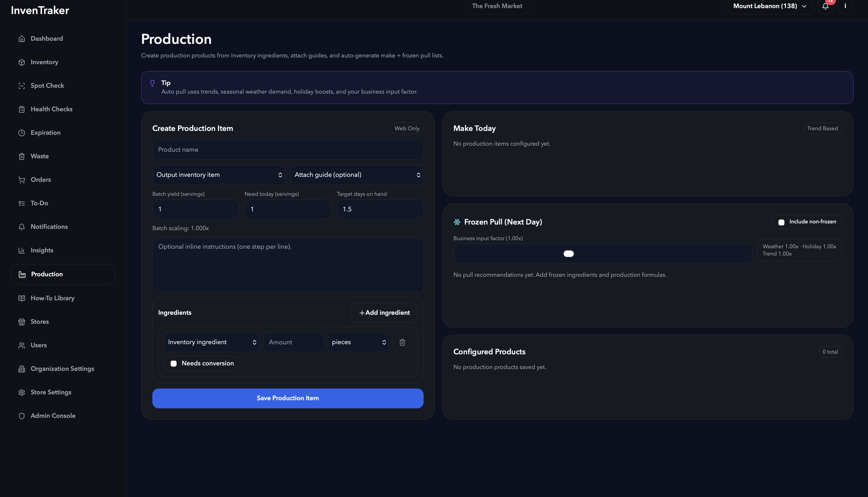Click the Organization Settings building icon
The image size is (868, 497).
[x=21, y=369]
